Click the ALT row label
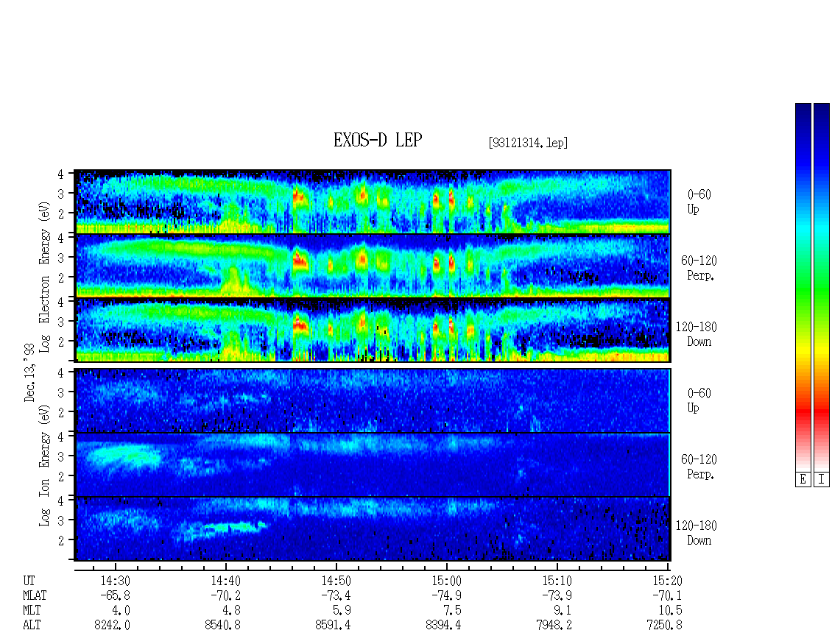 (32, 626)
